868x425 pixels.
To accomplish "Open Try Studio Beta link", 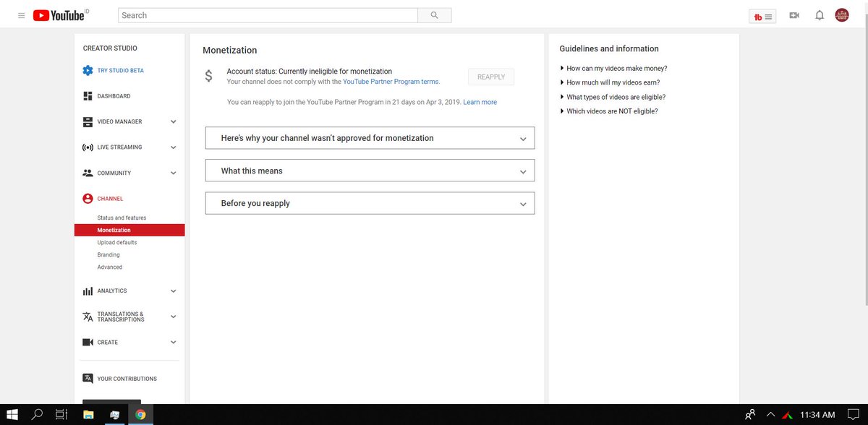I will (x=121, y=70).
